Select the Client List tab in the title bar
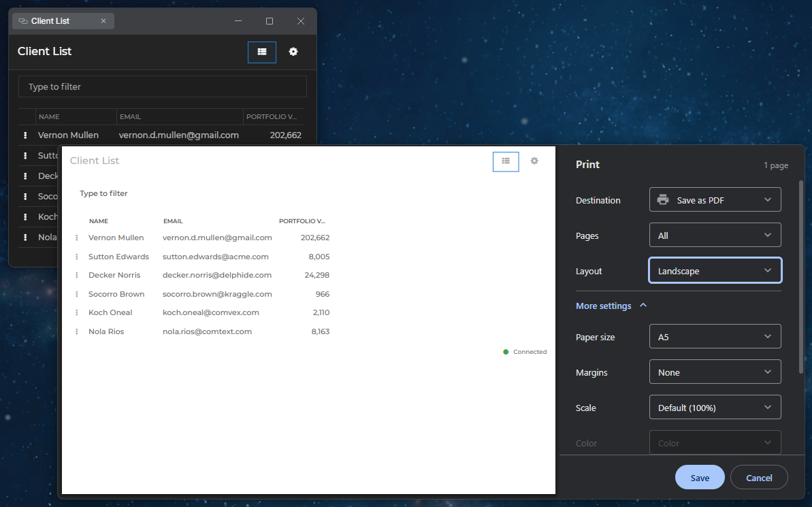 [63, 21]
